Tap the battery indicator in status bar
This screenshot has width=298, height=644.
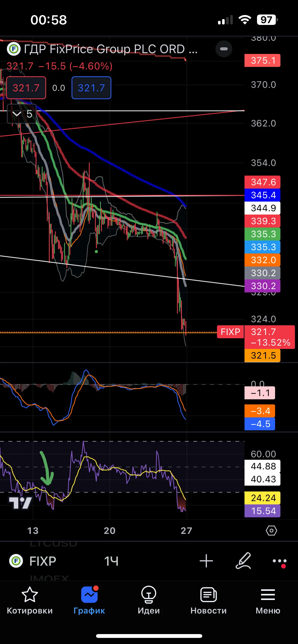(x=267, y=20)
